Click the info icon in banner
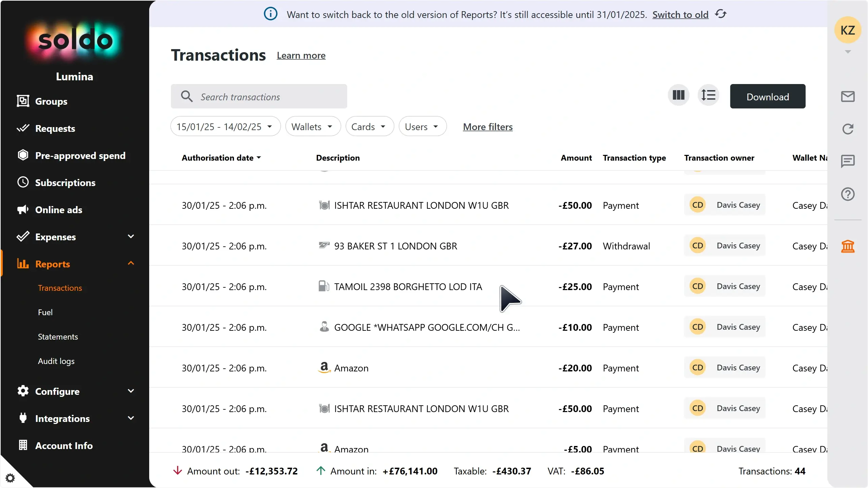This screenshot has height=488, width=868. click(x=271, y=14)
